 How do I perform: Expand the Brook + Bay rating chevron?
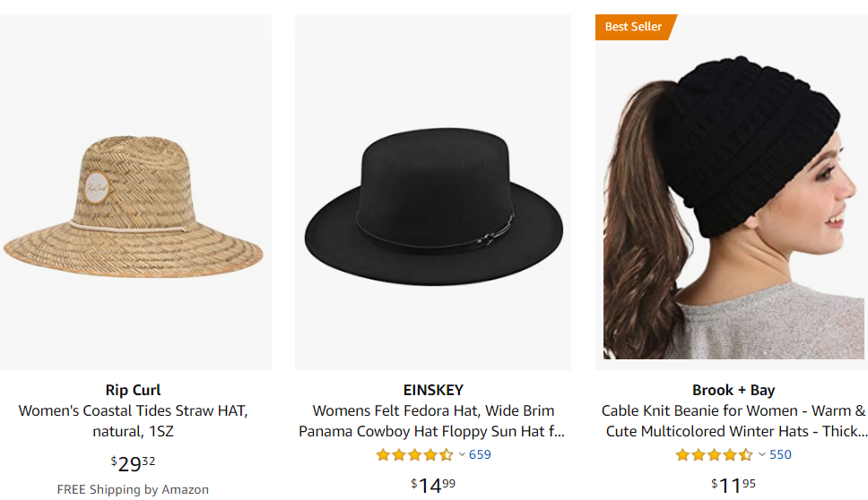click(x=762, y=454)
